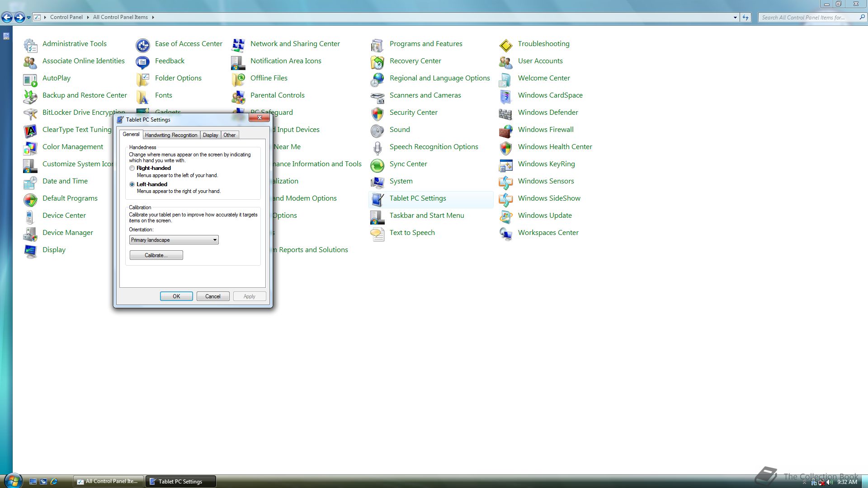
Task: Open the Orientation dropdown showing Primary landscape
Action: tap(174, 240)
